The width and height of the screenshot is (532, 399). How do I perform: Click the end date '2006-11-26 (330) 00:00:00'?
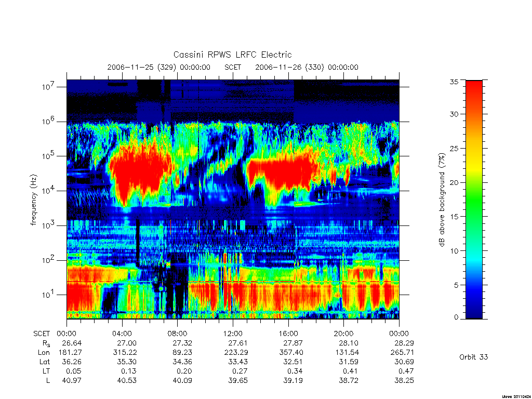(x=307, y=67)
